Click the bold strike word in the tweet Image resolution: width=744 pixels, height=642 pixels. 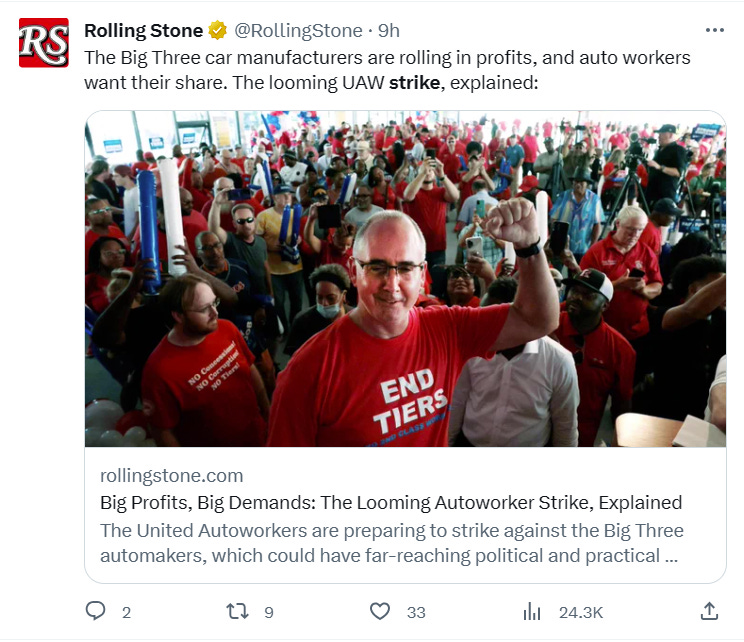point(414,83)
